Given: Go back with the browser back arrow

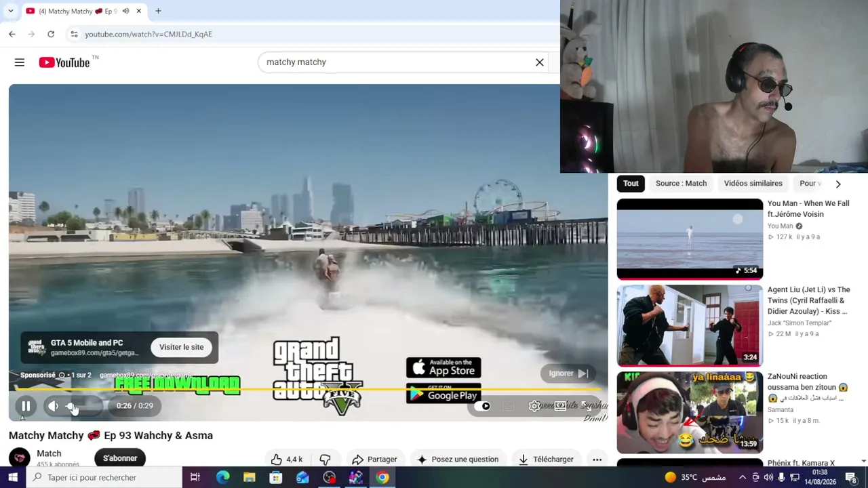Looking at the screenshot, I should pyautogui.click(x=12, y=34).
